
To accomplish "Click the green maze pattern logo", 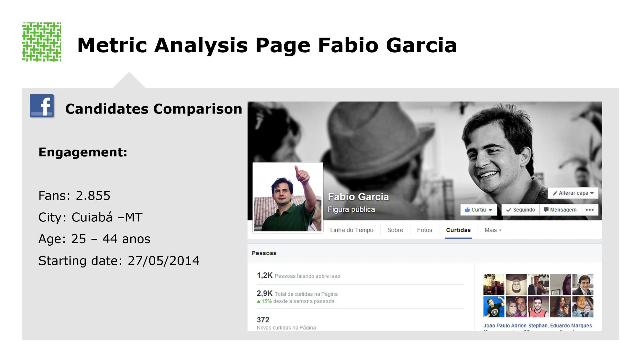I will pos(42,42).
